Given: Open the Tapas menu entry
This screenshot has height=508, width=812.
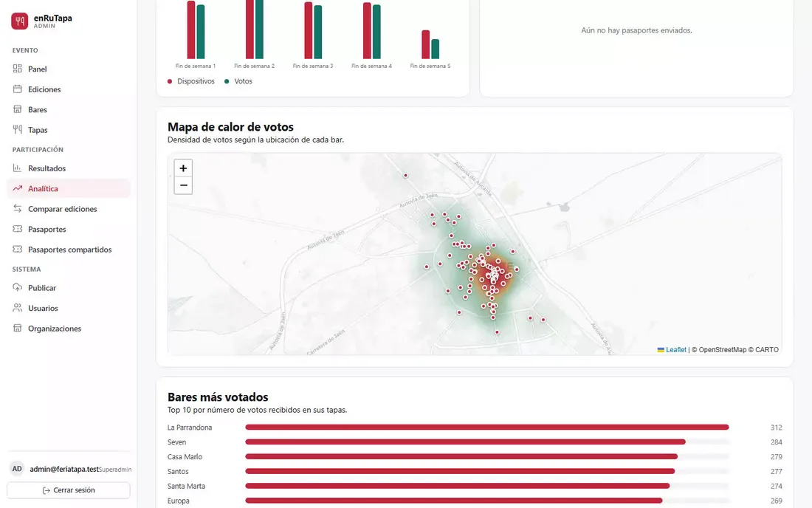Looking at the screenshot, I should (x=69, y=129).
